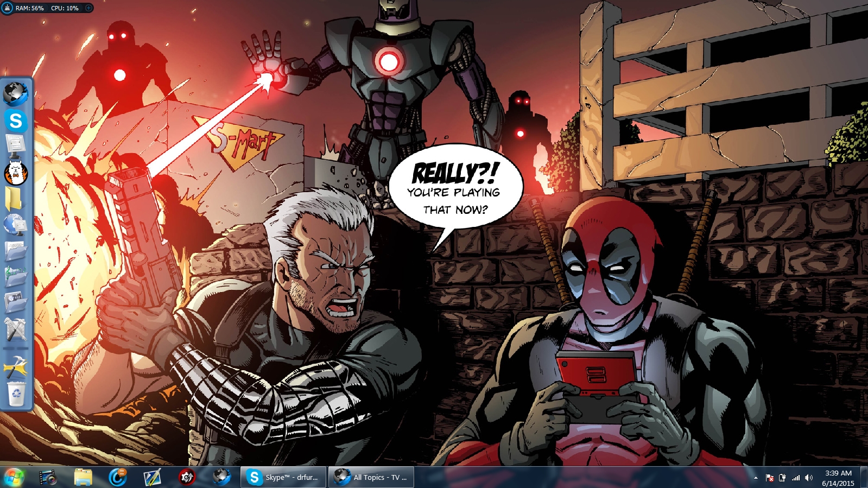Show hidden system tray icons
Viewport: 868px width, 488px height.
(x=756, y=478)
